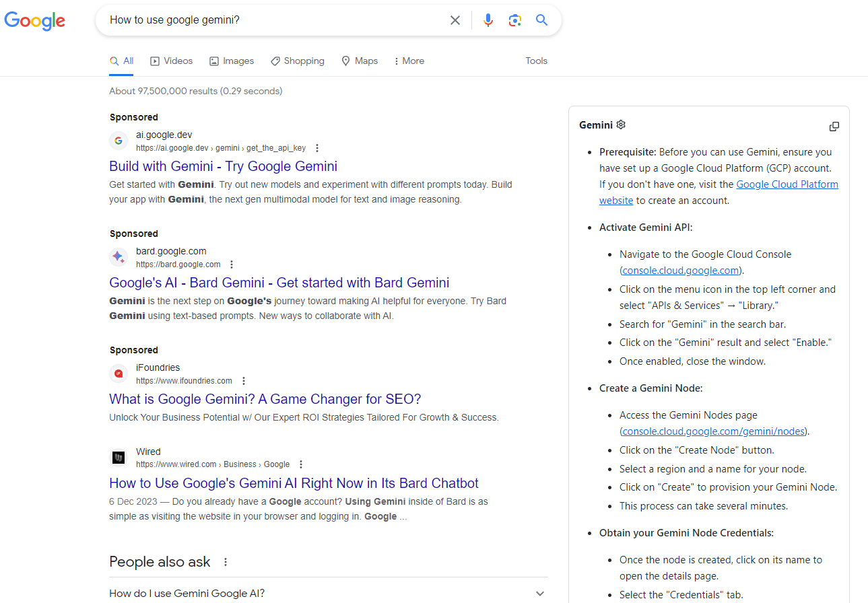Open "What is Google Gemini? A Game Changer"
This screenshot has width=868, height=603.
[265, 399]
